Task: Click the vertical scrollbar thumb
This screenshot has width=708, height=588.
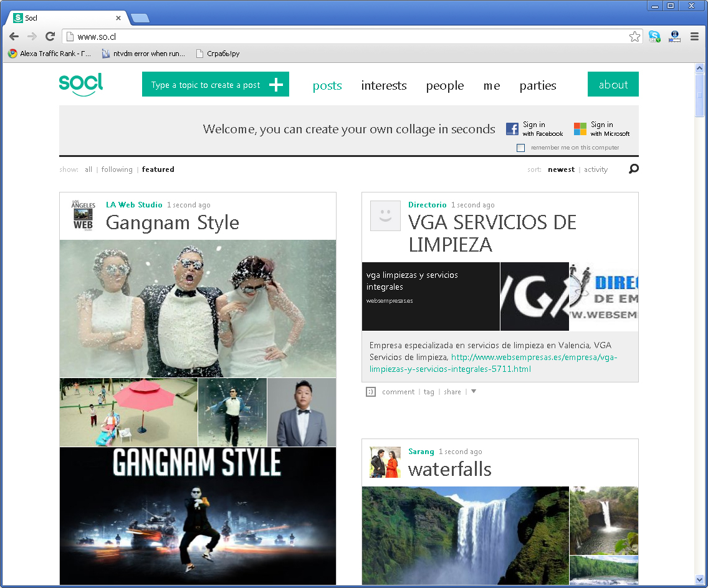Action: tap(699, 95)
